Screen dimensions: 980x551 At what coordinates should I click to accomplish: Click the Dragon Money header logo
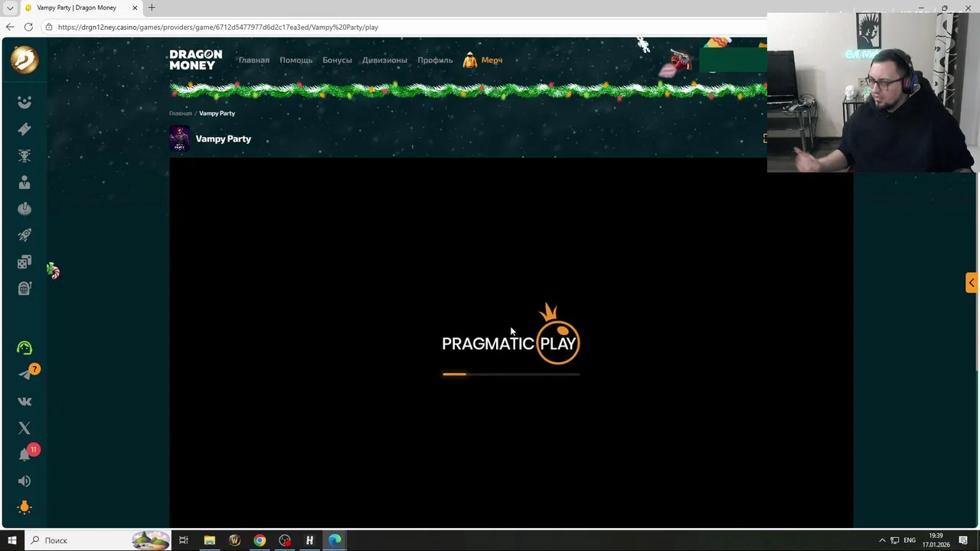[x=195, y=60]
